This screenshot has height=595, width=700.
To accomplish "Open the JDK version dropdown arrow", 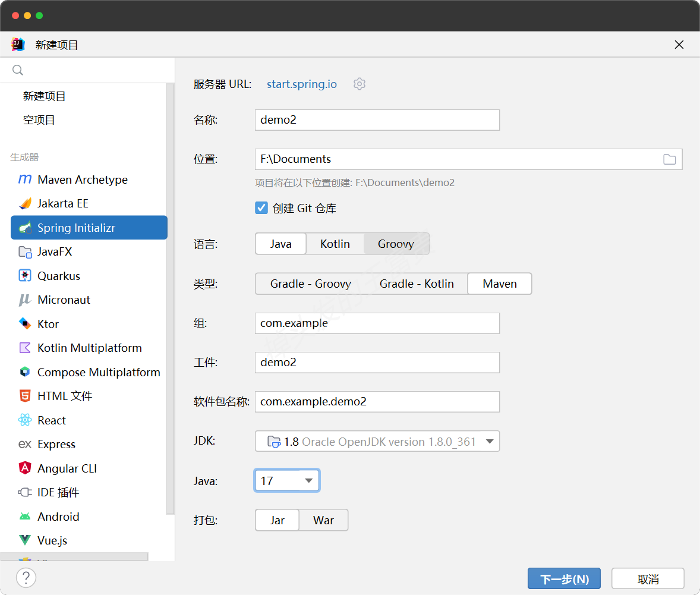I will [x=490, y=441].
